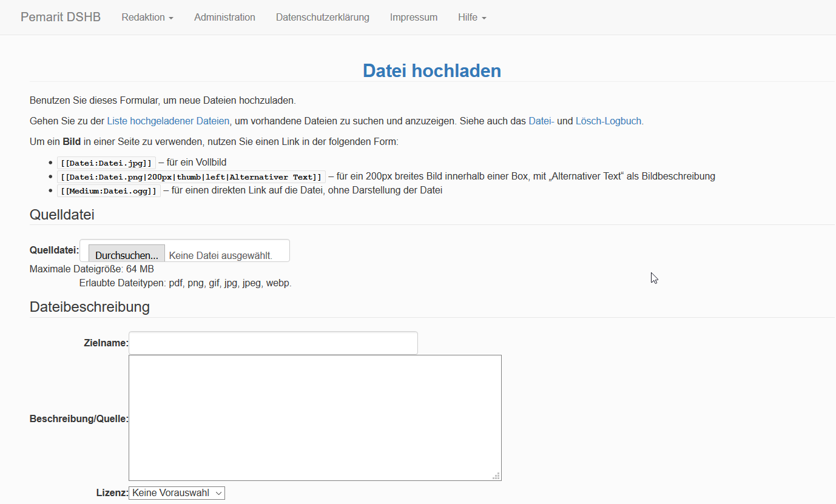Click the Pemarit DSHB brand link
Image resolution: width=836 pixels, height=504 pixels.
click(x=61, y=17)
